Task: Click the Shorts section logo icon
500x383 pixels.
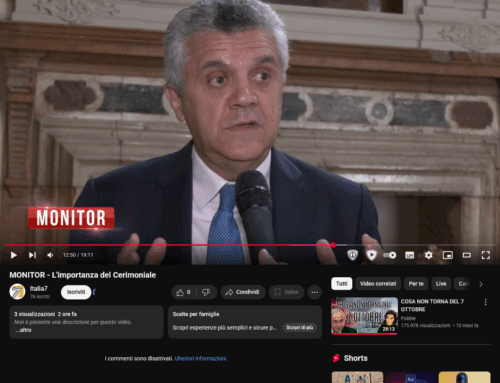Action: (x=336, y=358)
